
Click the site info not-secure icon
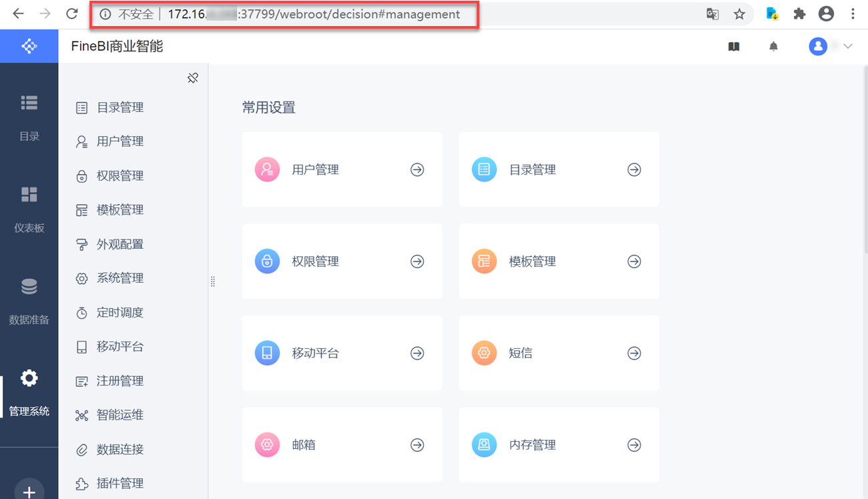point(105,14)
